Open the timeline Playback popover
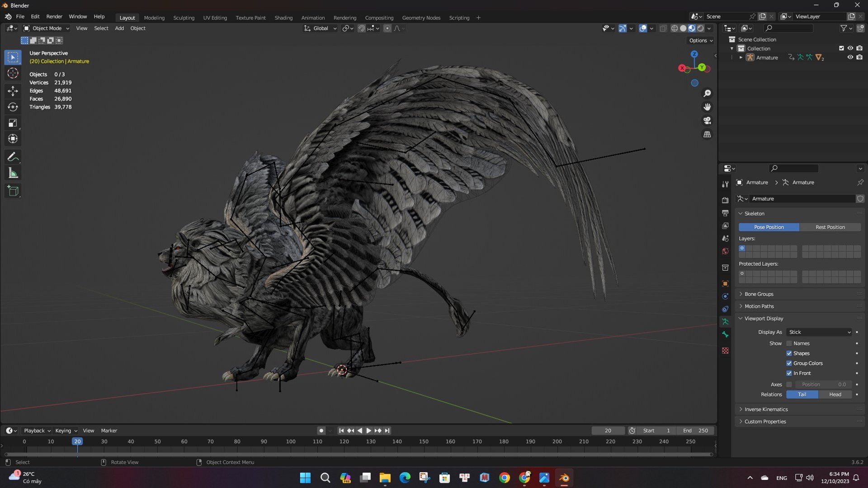 (x=37, y=431)
